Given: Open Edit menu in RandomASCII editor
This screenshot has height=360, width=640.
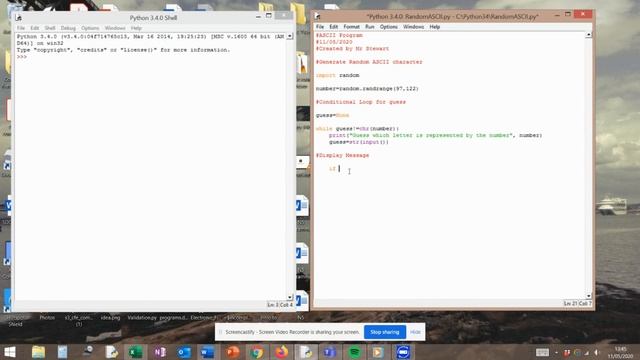Looking at the screenshot, I should click(x=333, y=27).
